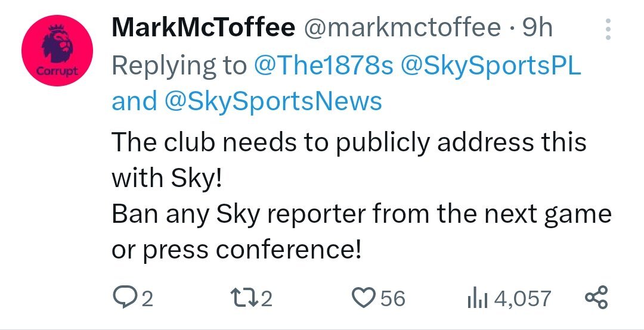Open the @markmctoffee handle

(402, 28)
